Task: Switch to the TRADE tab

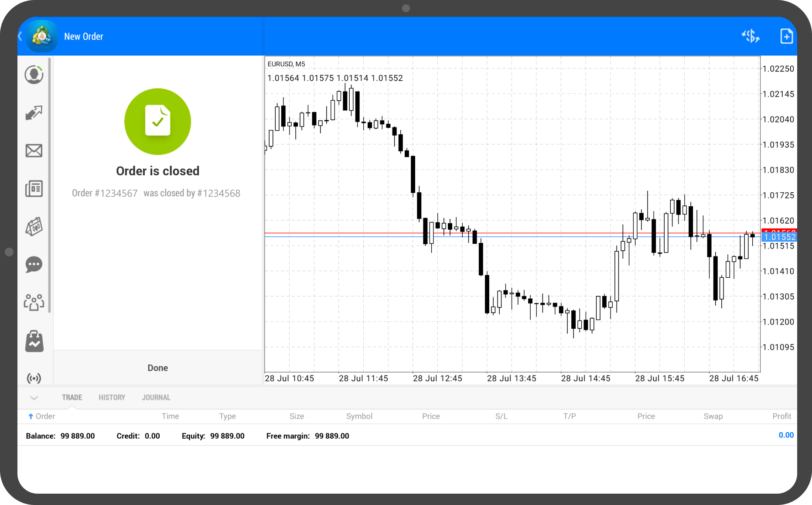Action: 72,398
